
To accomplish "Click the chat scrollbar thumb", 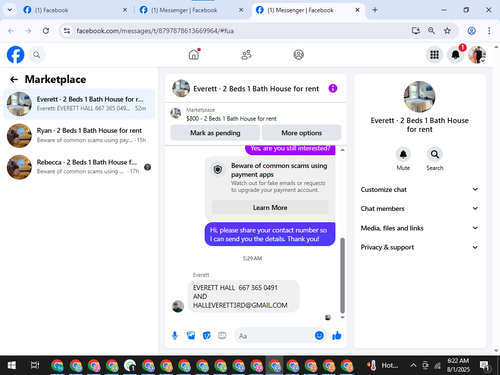I will pos(342,275).
